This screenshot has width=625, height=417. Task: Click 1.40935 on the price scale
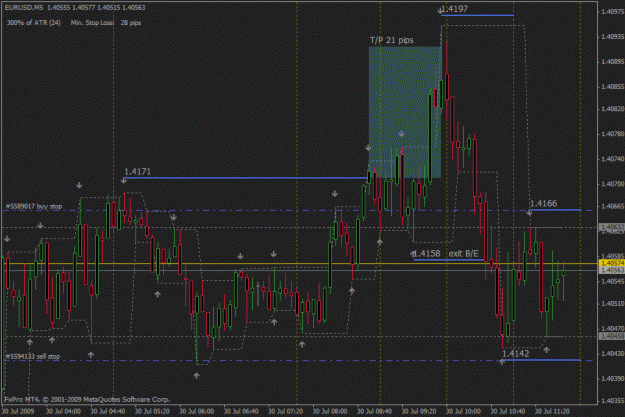click(x=612, y=37)
